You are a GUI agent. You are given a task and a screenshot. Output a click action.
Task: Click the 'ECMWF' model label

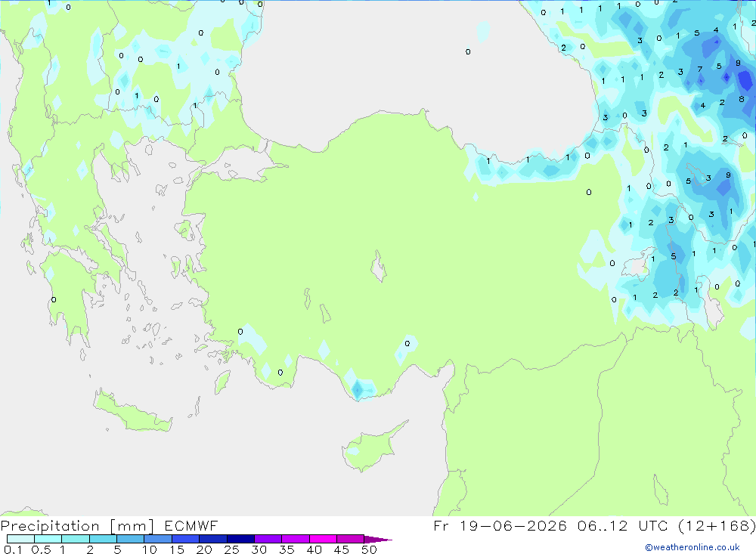click(x=191, y=526)
